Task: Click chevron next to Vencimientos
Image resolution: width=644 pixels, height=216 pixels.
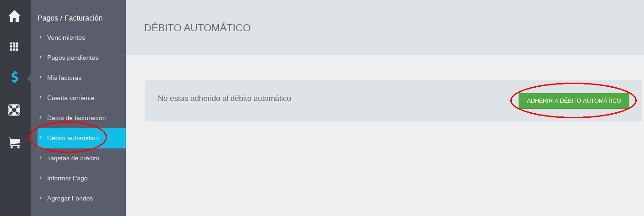Action: tap(40, 37)
